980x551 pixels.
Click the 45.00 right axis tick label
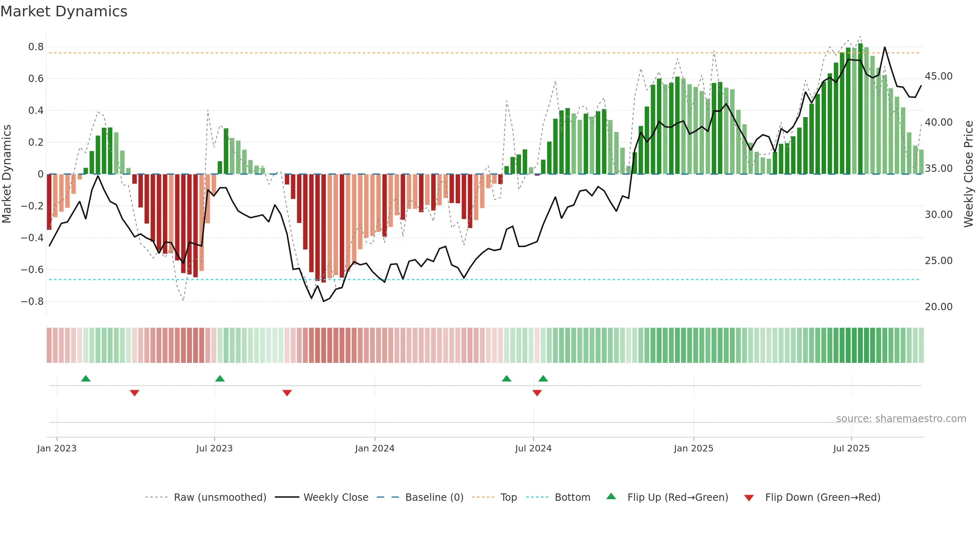click(x=939, y=76)
